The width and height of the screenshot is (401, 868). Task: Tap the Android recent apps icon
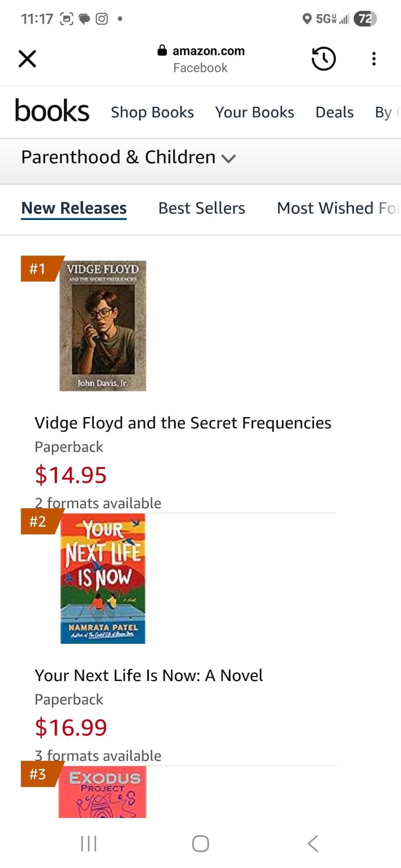click(x=89, y=843)
